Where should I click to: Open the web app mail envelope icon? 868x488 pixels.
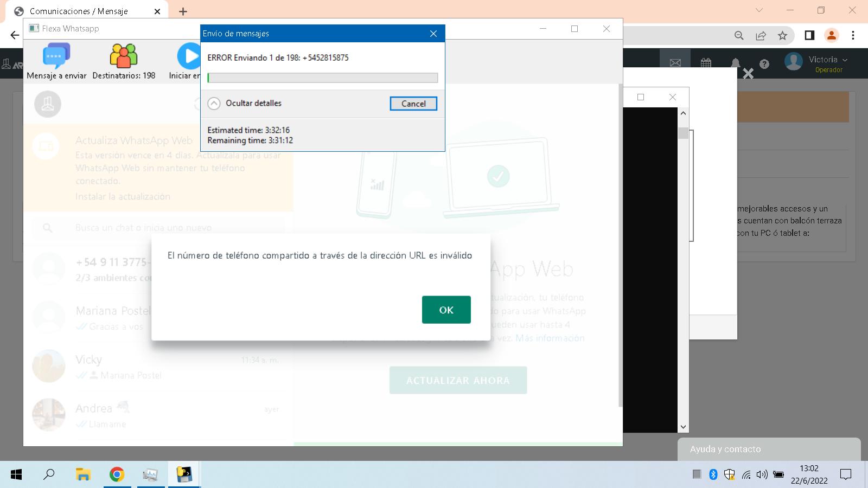tap(675, 63)
